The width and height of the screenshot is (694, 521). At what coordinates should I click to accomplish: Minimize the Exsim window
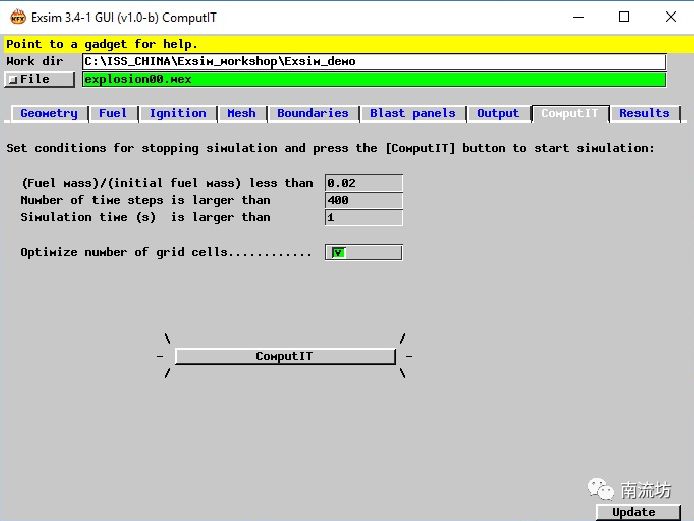(x=578, y=17)
